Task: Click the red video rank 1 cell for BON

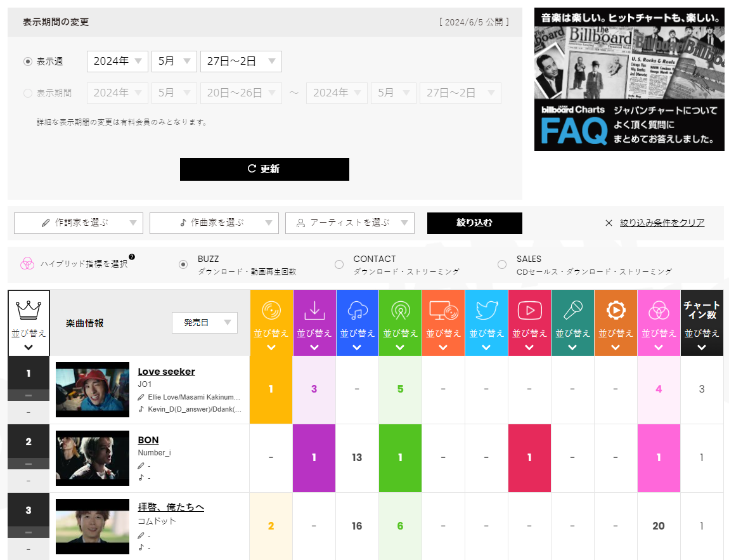Action: 529,458
